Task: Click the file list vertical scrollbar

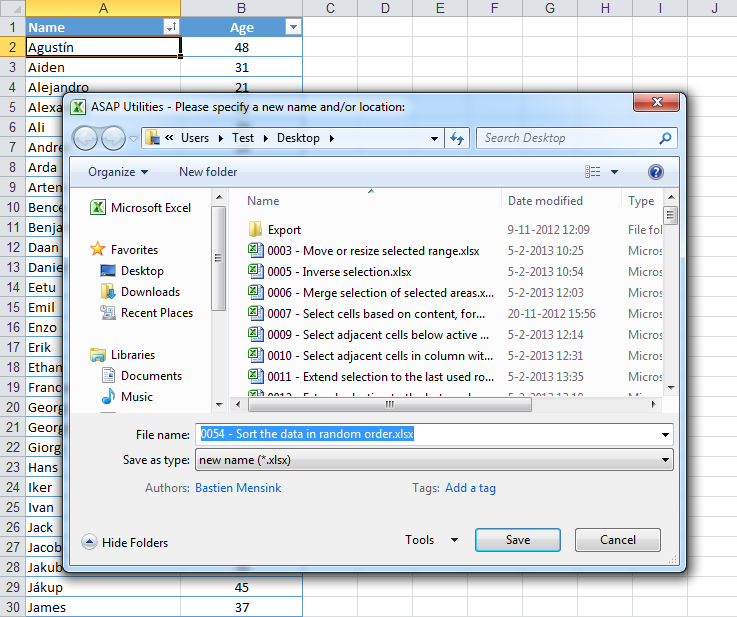Action: click(x=671, y=300)
